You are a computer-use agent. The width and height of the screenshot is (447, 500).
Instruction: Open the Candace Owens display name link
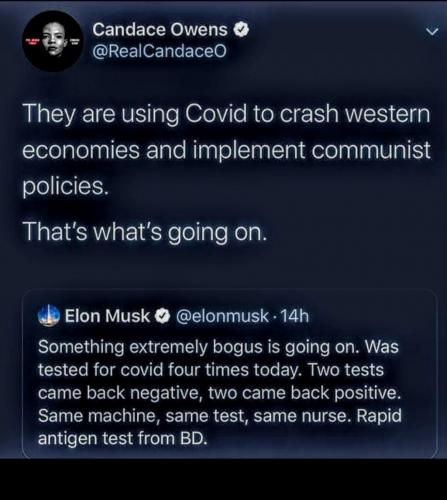[160, 30]
